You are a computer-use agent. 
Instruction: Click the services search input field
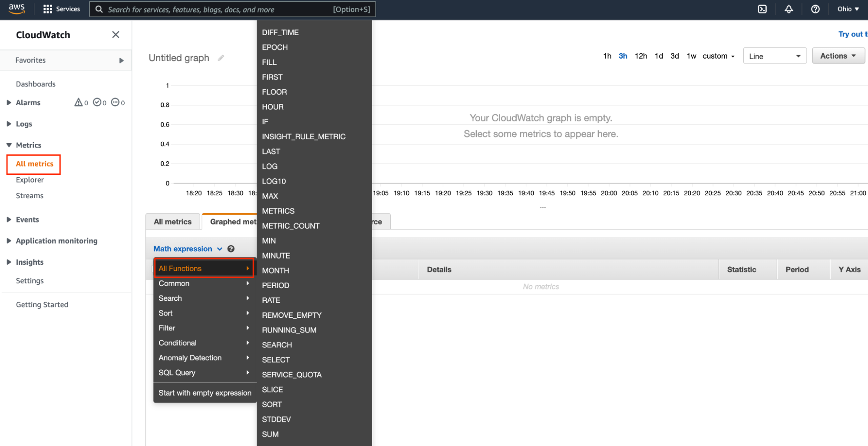pos(232,9)
